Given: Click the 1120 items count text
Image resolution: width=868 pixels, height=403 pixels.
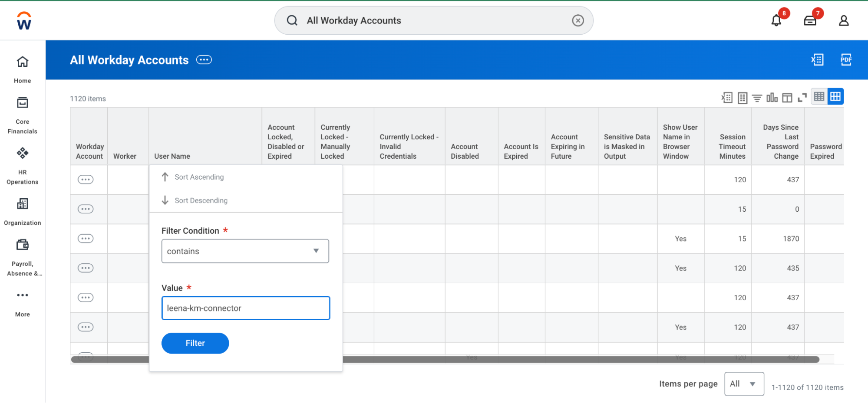Looking at the screenshot, I should click(x=88, y=98).
